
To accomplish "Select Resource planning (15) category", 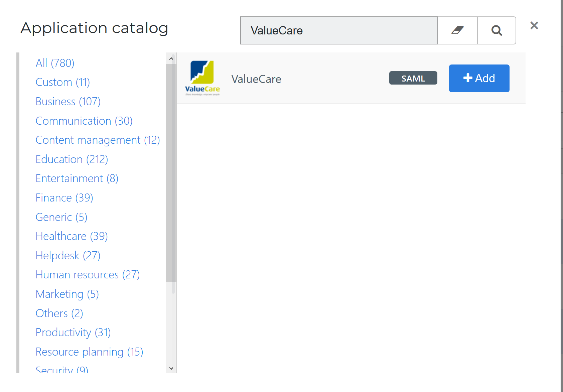I will coord(90,352).
